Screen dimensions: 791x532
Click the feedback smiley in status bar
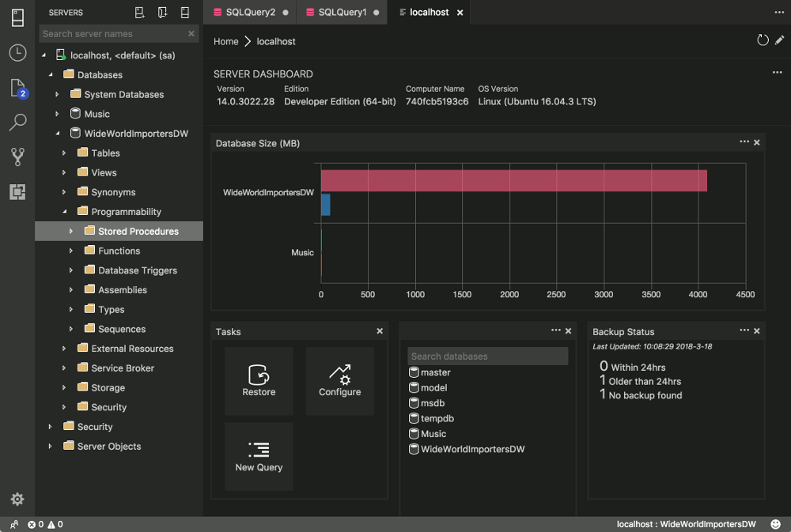775,524
